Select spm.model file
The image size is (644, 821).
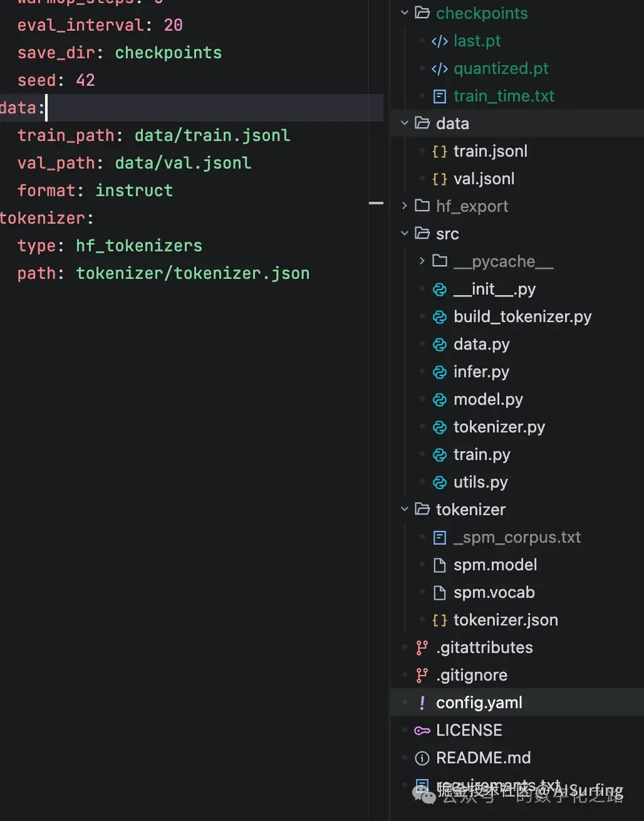coord(495,565)
